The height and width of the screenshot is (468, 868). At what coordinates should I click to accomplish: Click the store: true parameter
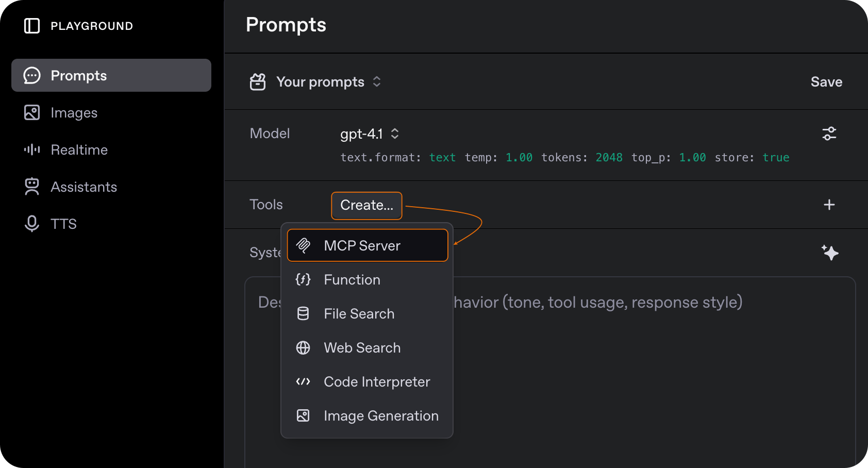tap(752, 158)
